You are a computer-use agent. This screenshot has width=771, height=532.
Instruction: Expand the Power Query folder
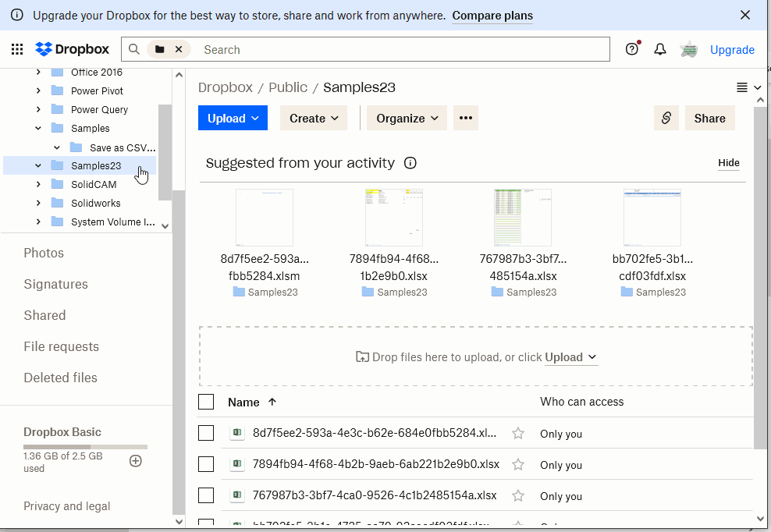[38, 109]
